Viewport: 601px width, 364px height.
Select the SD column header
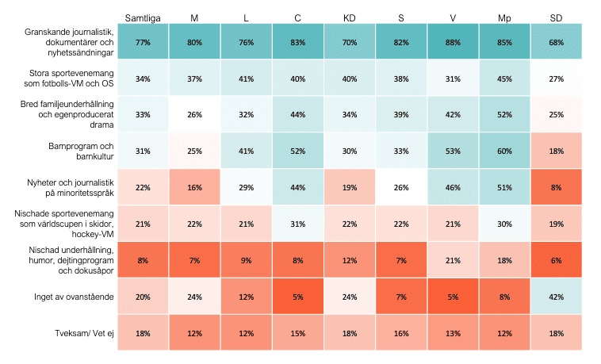pos(556,17)
